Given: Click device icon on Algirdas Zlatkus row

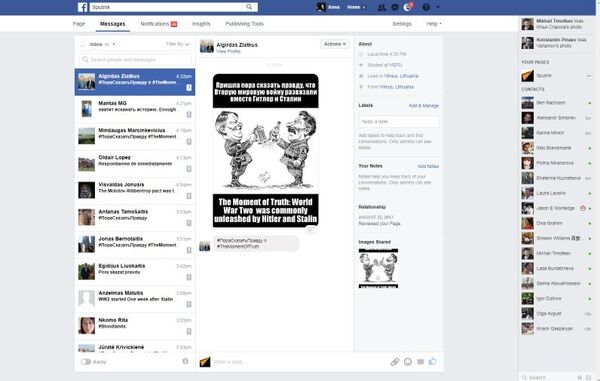Looking at the screenshot, I should click(189, 88).
